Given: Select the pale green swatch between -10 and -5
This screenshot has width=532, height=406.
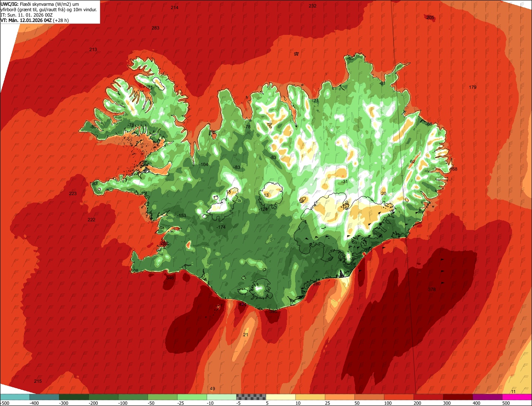Looking at the screenshot, I should click(221, 397).
